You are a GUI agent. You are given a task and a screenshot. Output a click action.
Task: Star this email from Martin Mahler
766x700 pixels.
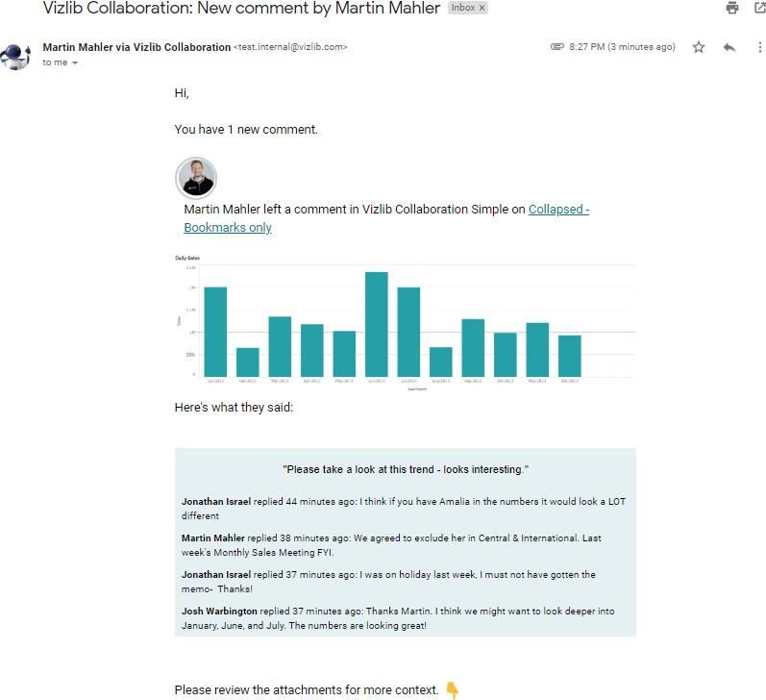point(699,47)
